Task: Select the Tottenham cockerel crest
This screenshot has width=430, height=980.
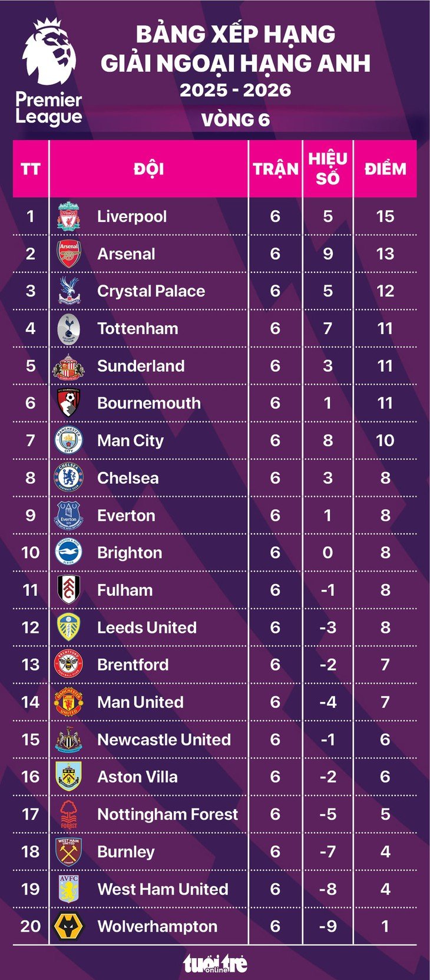Action: click(68, 328)
